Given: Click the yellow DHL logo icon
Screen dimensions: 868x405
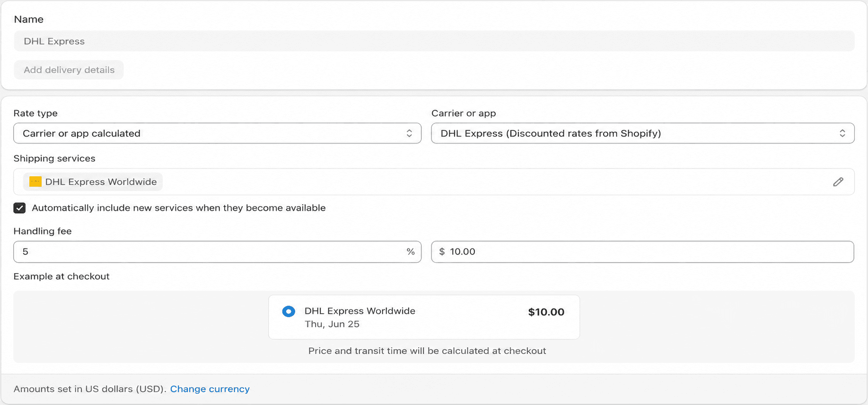Looking at the screenshot, I should (x=35, y=182).
